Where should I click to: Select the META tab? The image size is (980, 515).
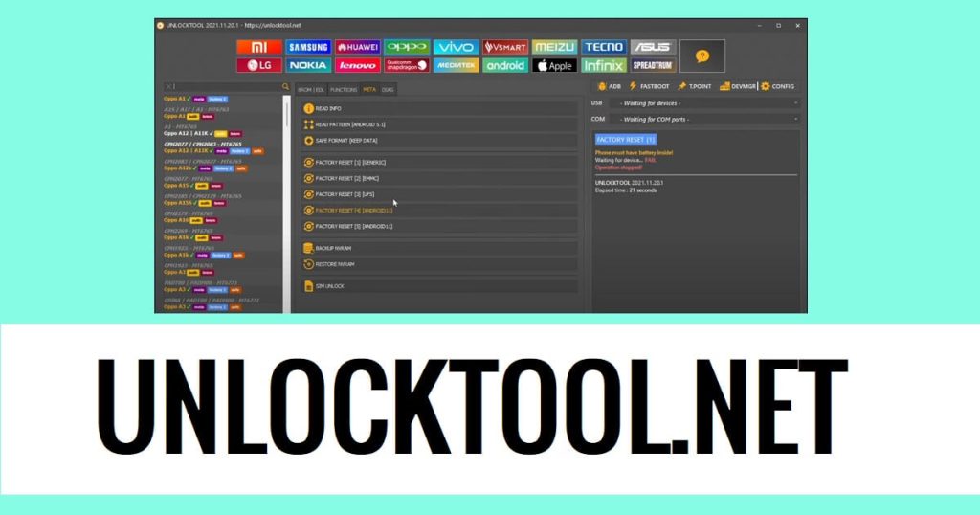click(369, 90)
